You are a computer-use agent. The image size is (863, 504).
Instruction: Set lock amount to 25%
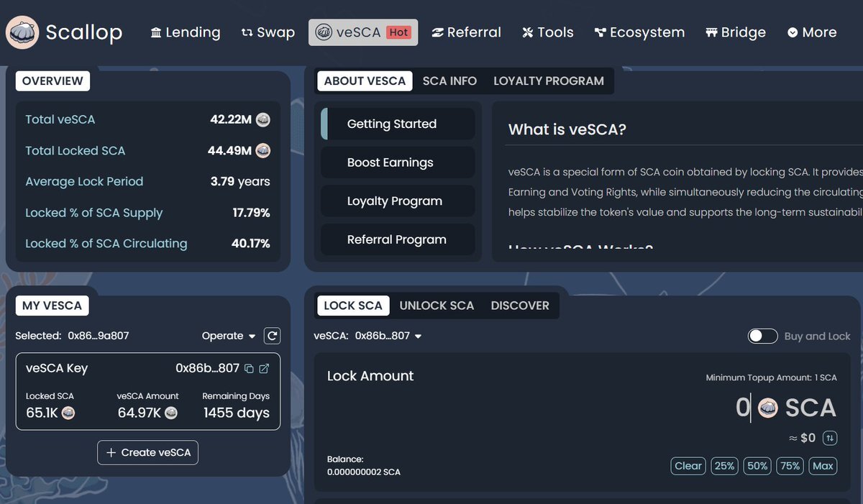coord(724,466)
